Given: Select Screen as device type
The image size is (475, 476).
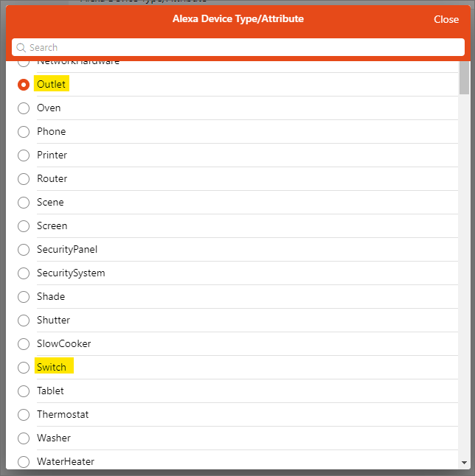Looking at the screenshot, I should (x=24, y=226).
